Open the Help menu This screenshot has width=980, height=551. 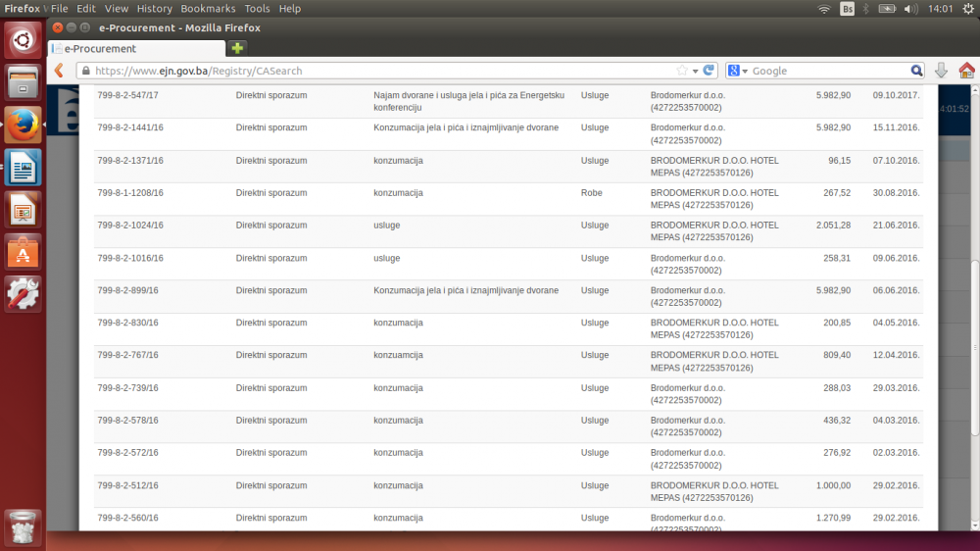[x=289, y=9]
